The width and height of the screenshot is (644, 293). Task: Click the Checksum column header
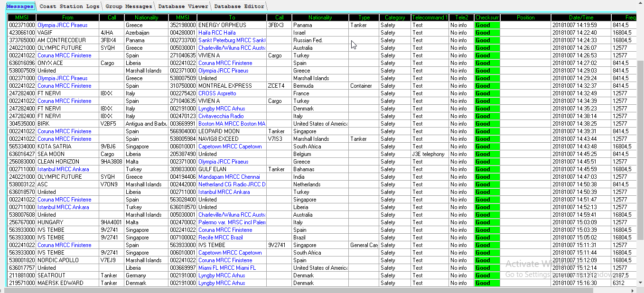487,18
